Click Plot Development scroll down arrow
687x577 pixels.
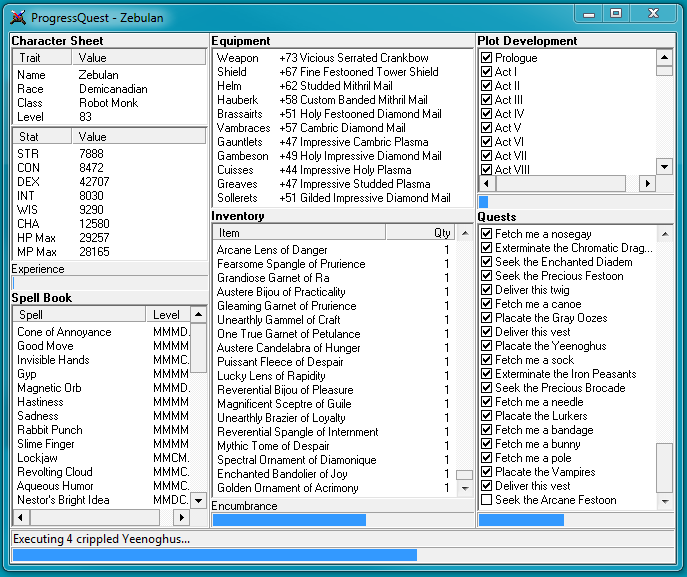(x=665, y=166)
